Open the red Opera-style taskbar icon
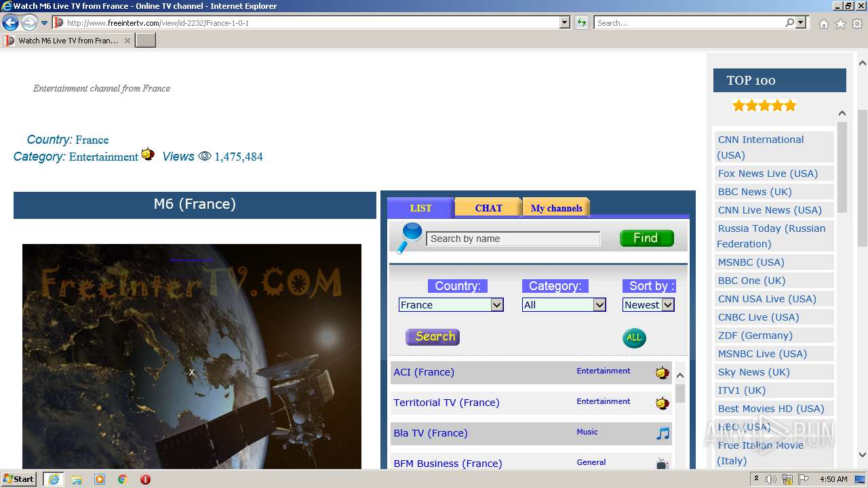This screenshot has width=868, height=488. [x=145, y=479]
